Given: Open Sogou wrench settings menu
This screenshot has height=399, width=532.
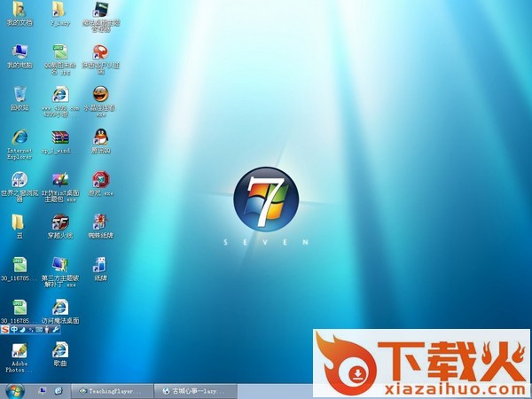Looking at the screenshot, I should coord(55,330).
